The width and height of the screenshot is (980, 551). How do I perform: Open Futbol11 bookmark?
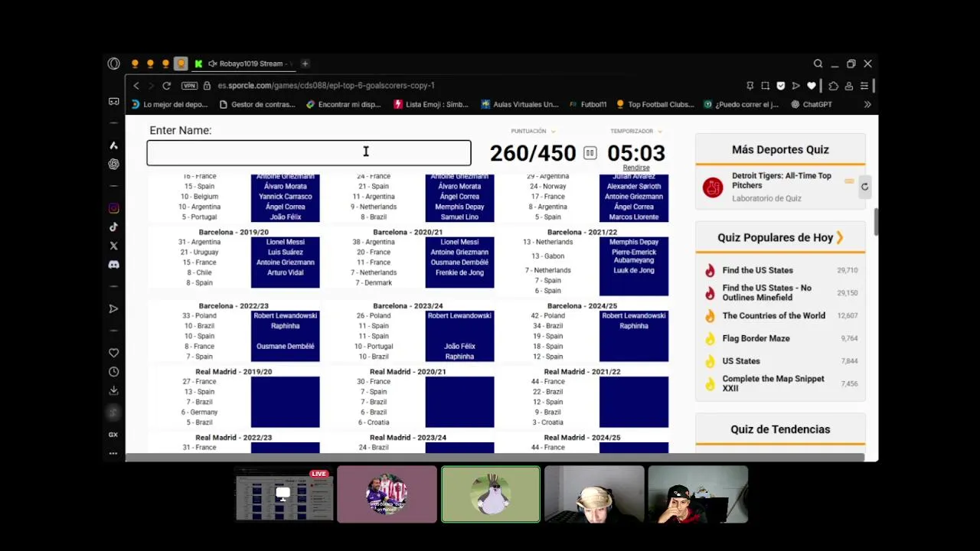[x=588, y=104]
